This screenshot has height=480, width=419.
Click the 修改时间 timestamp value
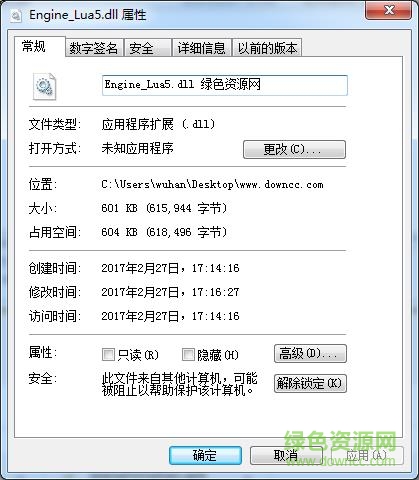point(170,292)
